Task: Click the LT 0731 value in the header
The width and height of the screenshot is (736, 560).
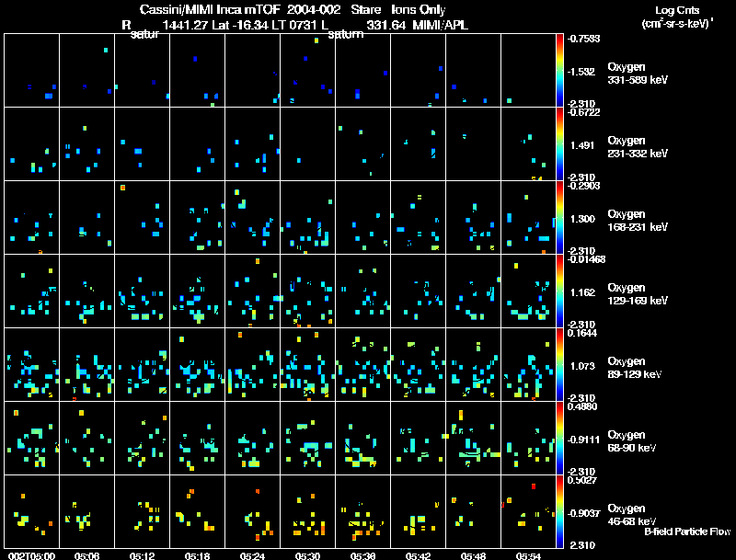Action: [295, 25]
